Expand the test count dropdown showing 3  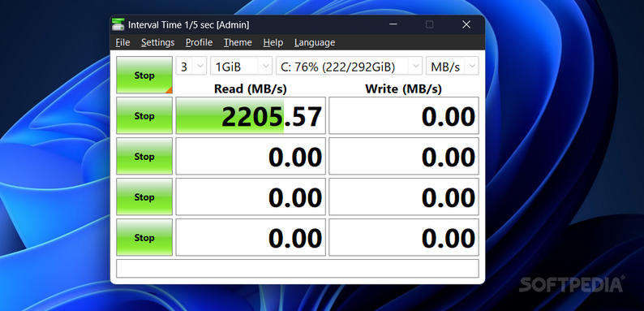(191, 66)
